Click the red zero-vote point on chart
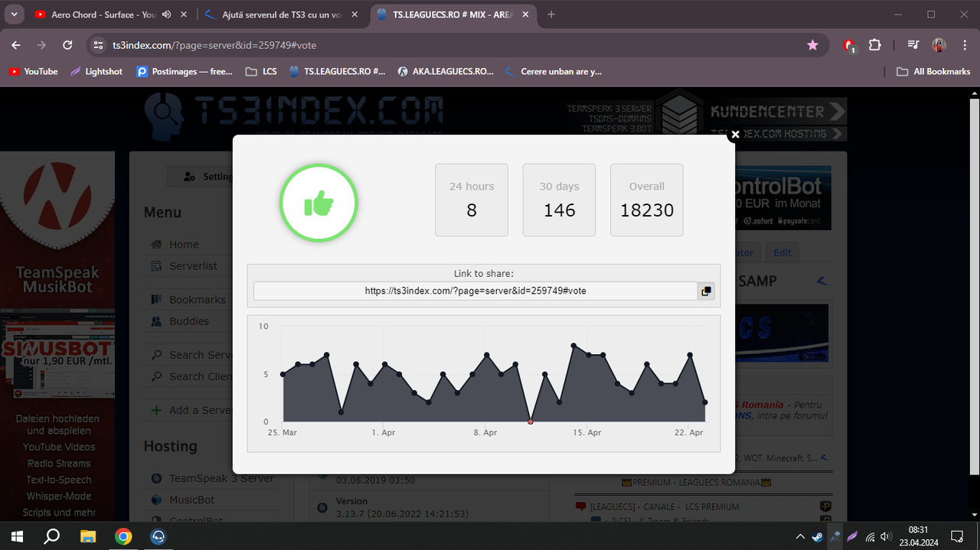 coord(531,421)
